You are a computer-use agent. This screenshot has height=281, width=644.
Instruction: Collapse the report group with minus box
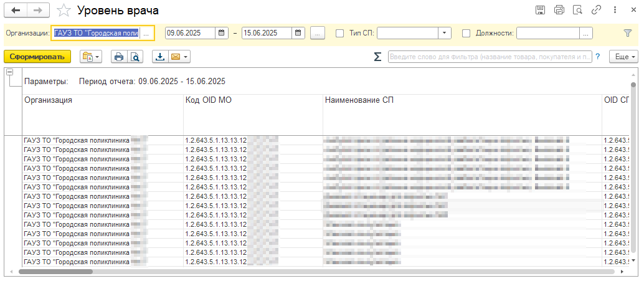point(9,72)
